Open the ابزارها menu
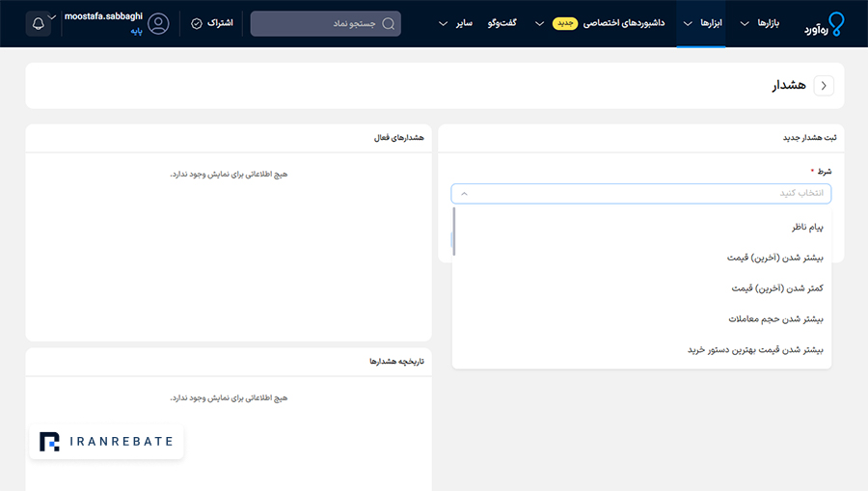Screen dimensions: 868x491 pos(702,23)
